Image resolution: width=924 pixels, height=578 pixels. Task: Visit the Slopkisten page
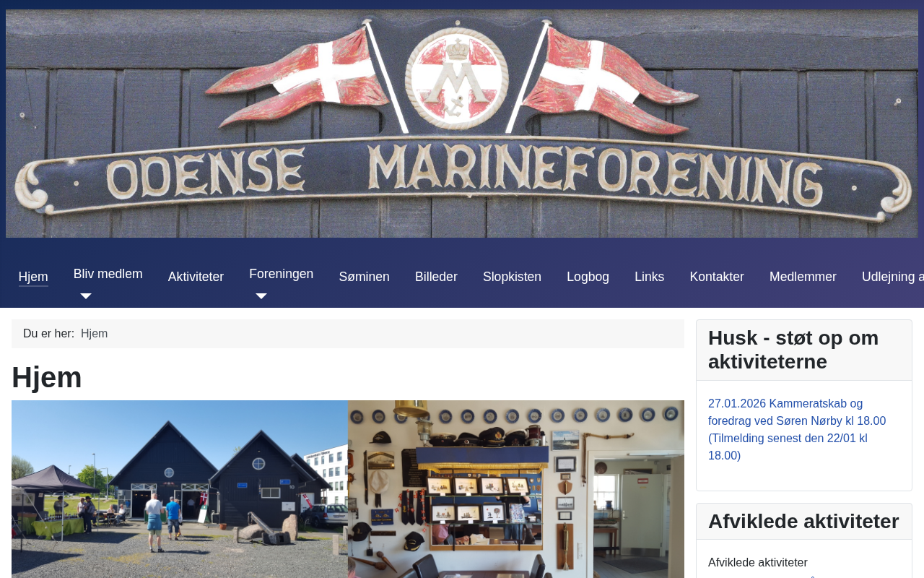click(512, 277)
